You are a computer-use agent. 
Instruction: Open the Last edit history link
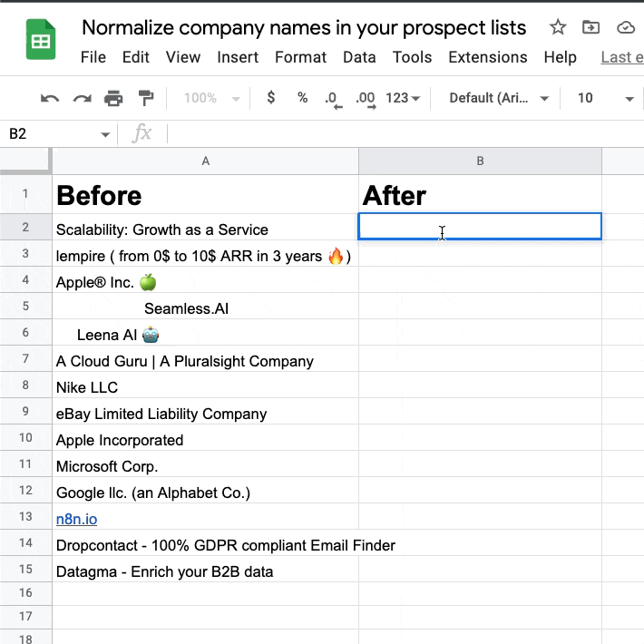click(622, 57)
